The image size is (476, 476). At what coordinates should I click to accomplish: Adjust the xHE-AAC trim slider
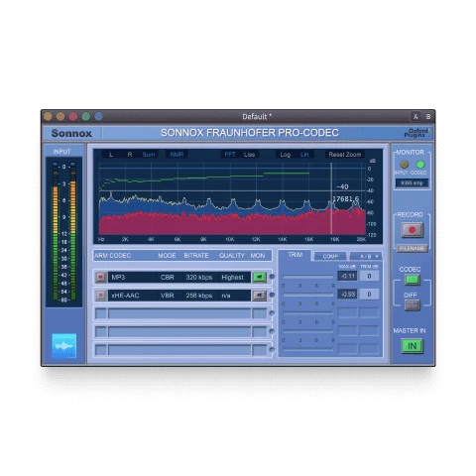click(307, 295)
